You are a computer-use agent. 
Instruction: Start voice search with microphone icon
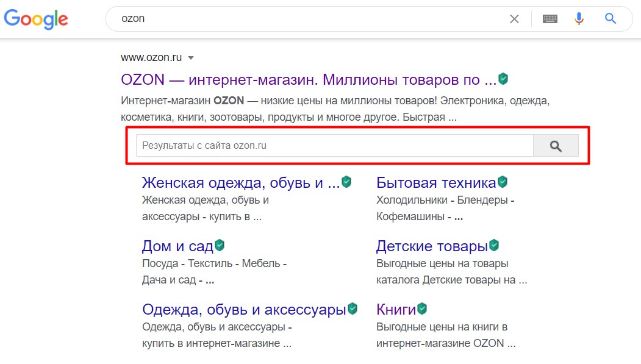tap(579, 18)
